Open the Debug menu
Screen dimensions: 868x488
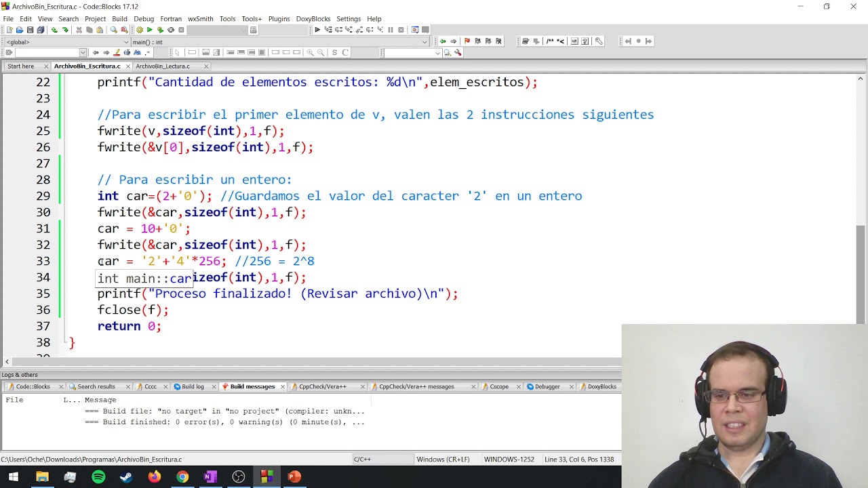144,19
